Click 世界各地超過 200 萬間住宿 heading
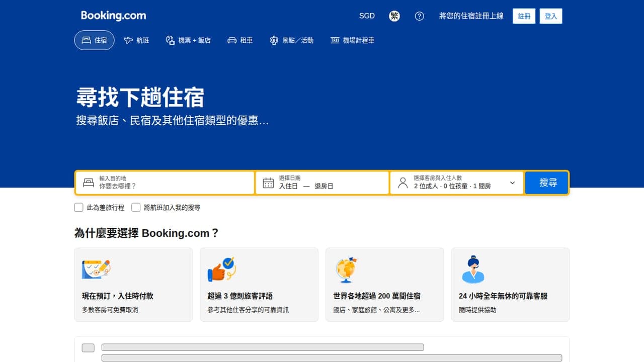The width and height of the screenshot is (644, 362). tap(377, 296)
